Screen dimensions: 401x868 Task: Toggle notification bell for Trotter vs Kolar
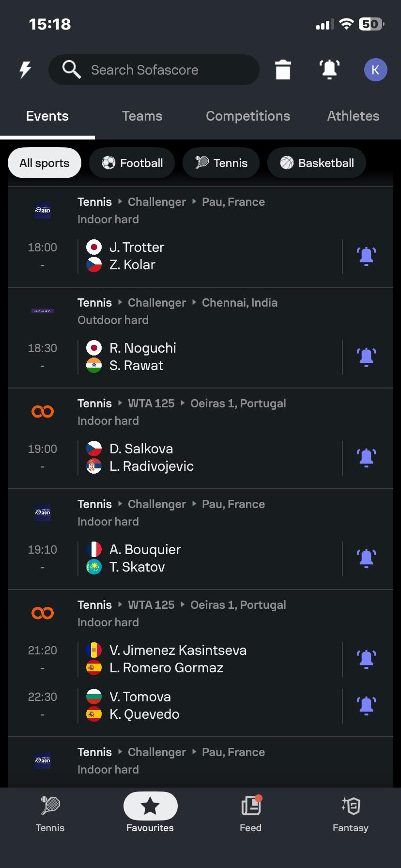click(367, 256)
